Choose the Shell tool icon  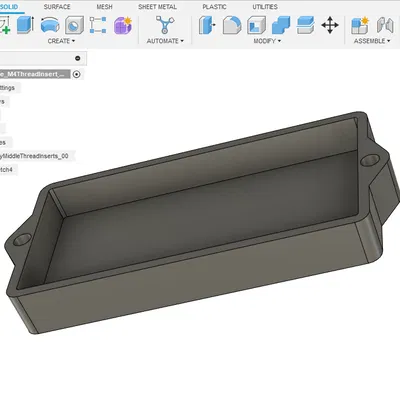256,25
